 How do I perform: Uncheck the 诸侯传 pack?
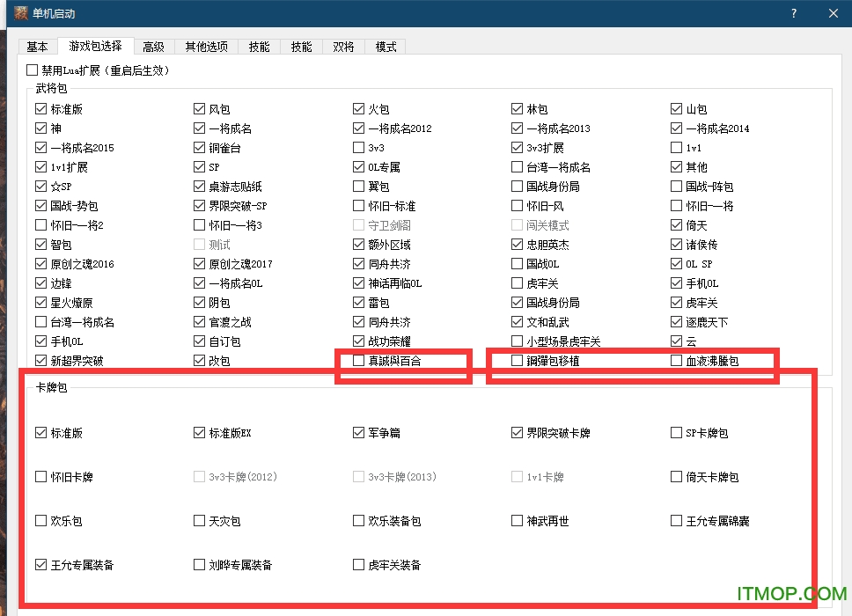[677, 245]
